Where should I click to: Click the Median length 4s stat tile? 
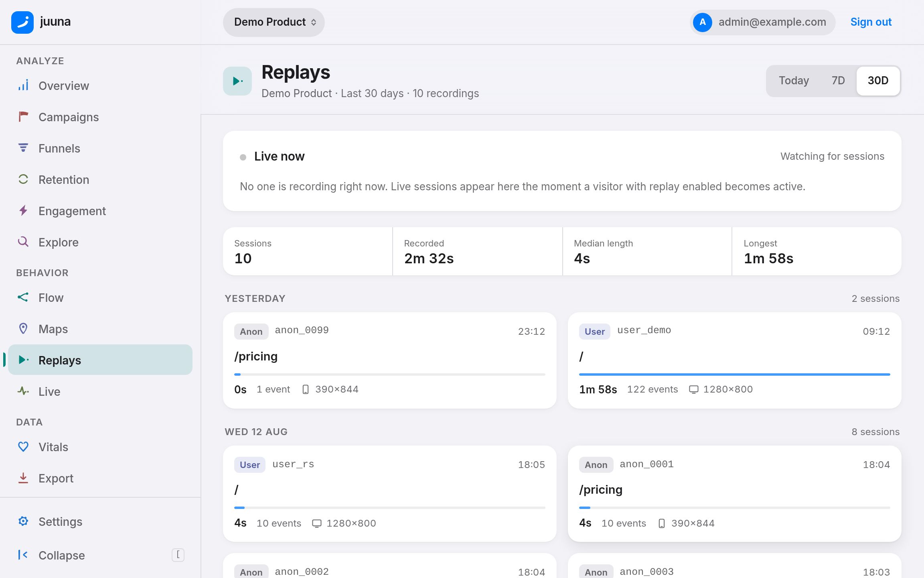647,251
